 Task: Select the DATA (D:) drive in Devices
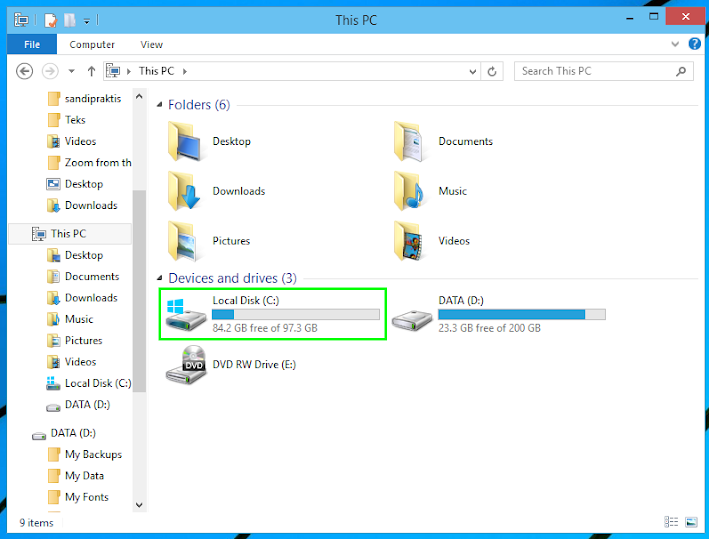point(498,314)
